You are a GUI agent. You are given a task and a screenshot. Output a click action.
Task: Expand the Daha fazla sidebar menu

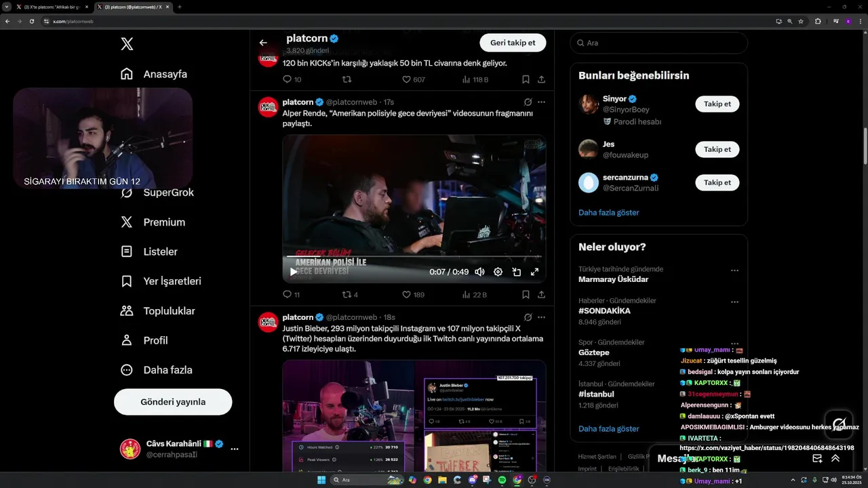[x=156, y=370]
